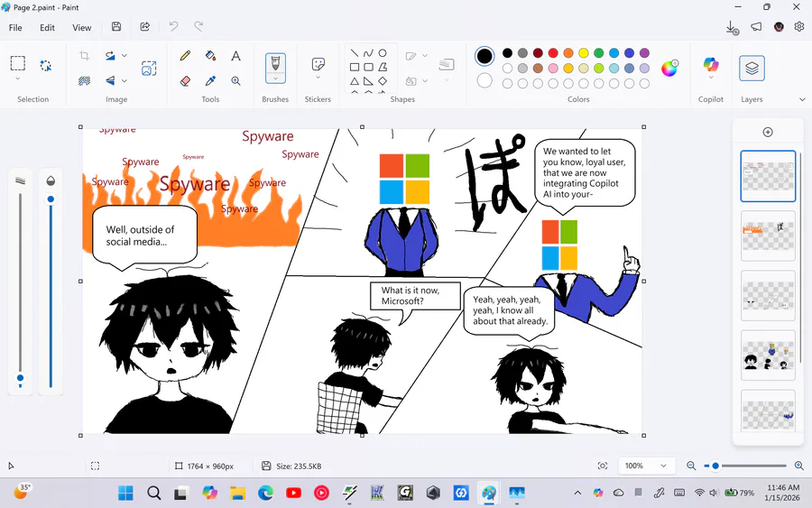Open the Edit colors wheel
Image resolution: width=812 pixels, height=508 pixels.
(669, 68)
